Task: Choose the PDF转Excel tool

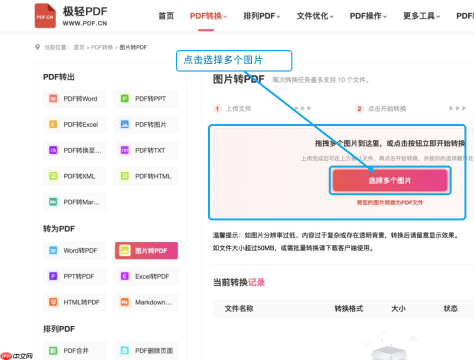Action: click(x=75, y=124)
